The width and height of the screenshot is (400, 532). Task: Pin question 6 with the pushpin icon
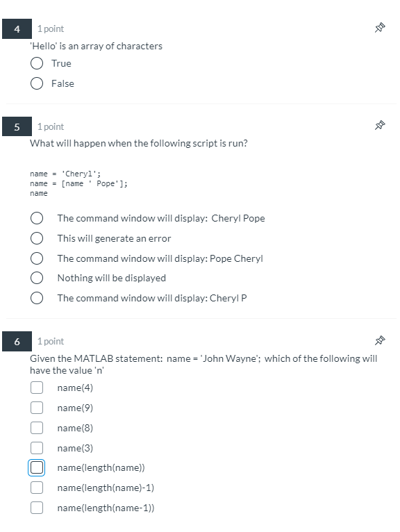(380, 340)
